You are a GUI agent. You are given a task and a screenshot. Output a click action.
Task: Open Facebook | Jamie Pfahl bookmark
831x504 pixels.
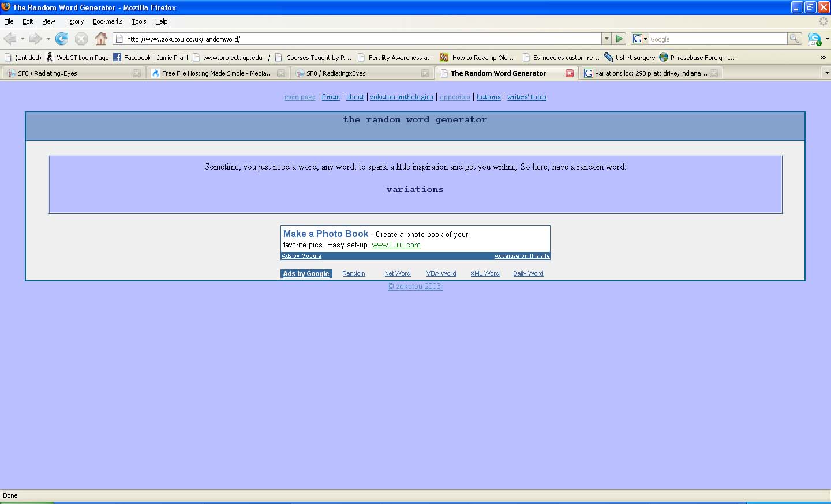[x=151, y=58]
